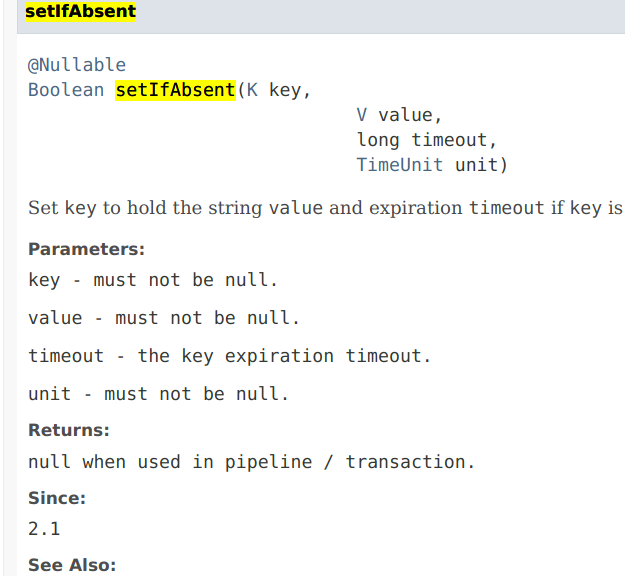Click the See Also: label
Viewport: 625px width, 576px height.
[72, 565]
